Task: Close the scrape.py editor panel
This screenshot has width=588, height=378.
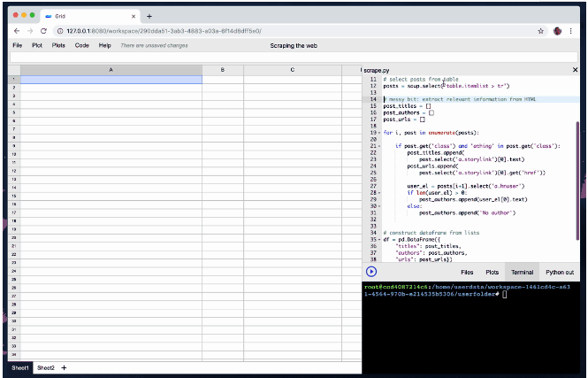Action: pos(576,69)
